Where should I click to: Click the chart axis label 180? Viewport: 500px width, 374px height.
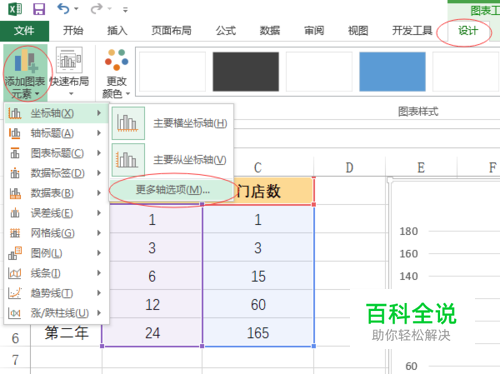click(x=409, y=231)
